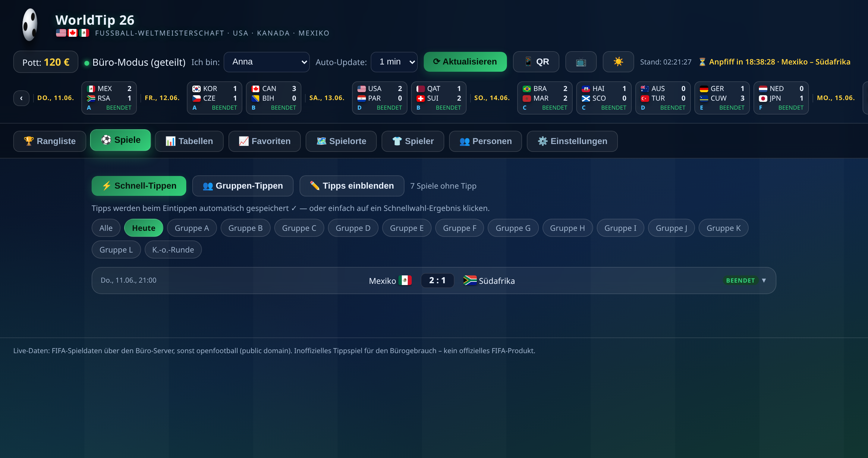Open the 'Ich bin' user dropdown showing Anna
868x458 pixels.
pyautogui.click(x=266, y=62)
